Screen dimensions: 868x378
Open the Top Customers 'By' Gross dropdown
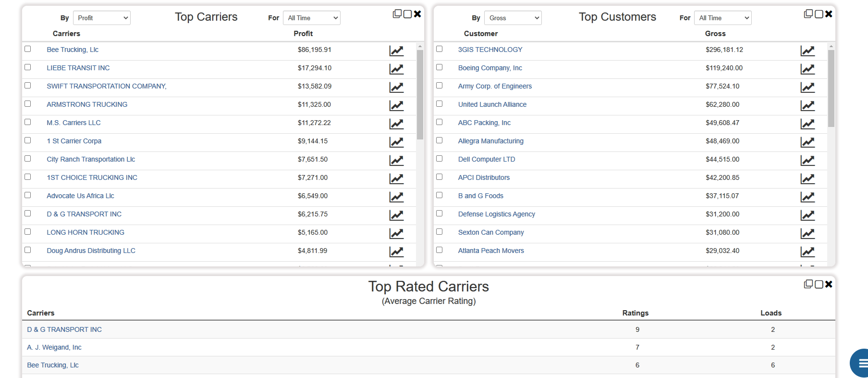click(x=513, y=18)
